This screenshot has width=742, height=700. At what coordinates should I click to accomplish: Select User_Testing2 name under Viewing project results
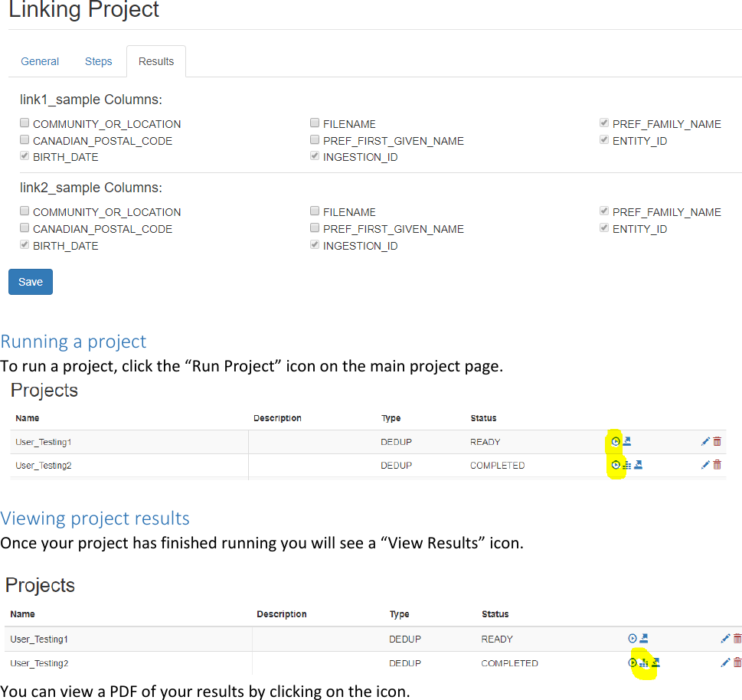39,663
